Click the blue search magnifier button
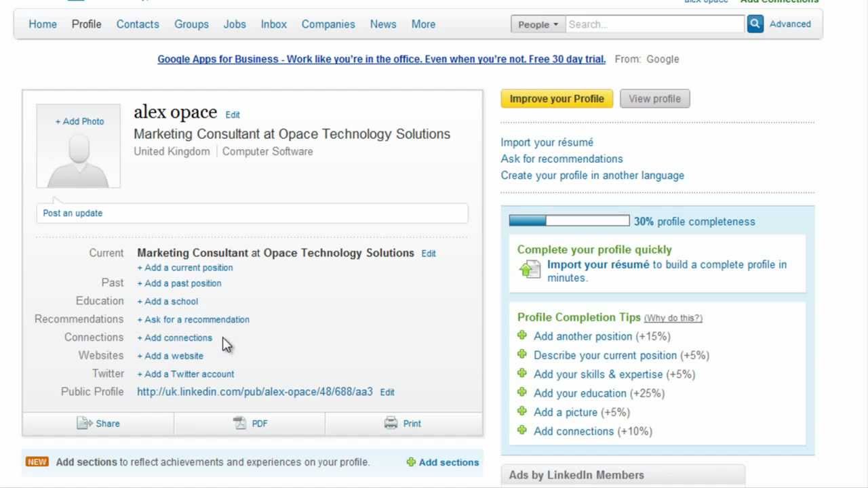Screen dimensions: 868x488 click(755, 24)
